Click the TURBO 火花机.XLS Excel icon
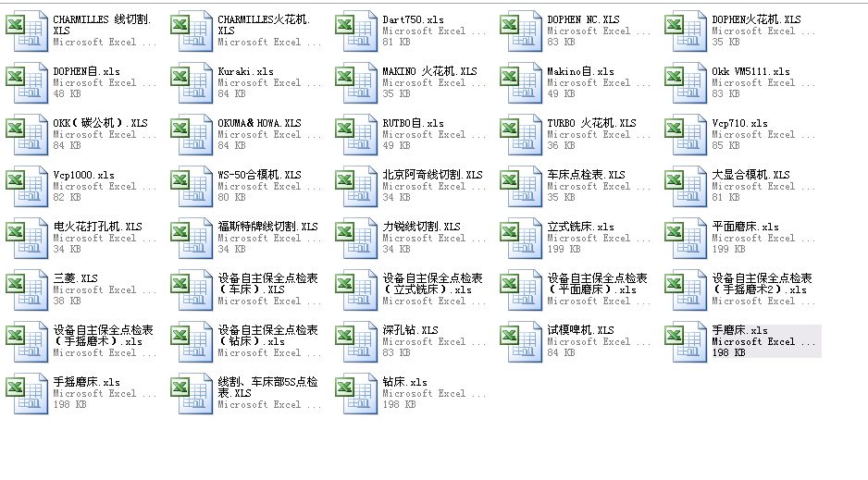Viewport: 868px width, 480px height. click(520, 134)
